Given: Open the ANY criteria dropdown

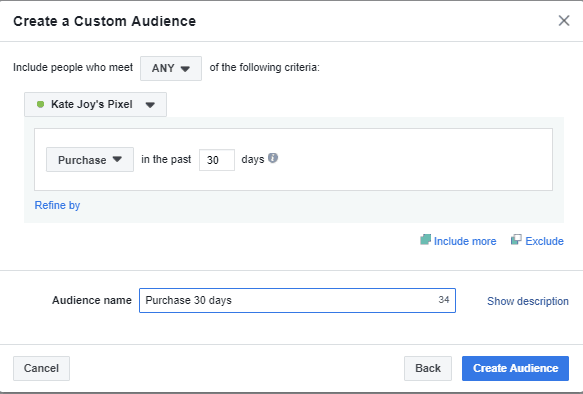Looking at the screenshot, I should tap(171, 68).
